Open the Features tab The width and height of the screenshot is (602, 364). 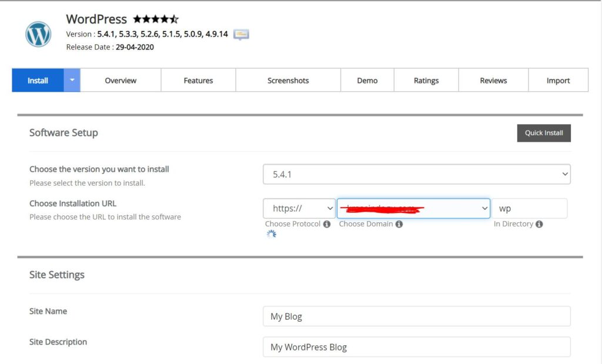pyautogui.click(x=198, y=80)
